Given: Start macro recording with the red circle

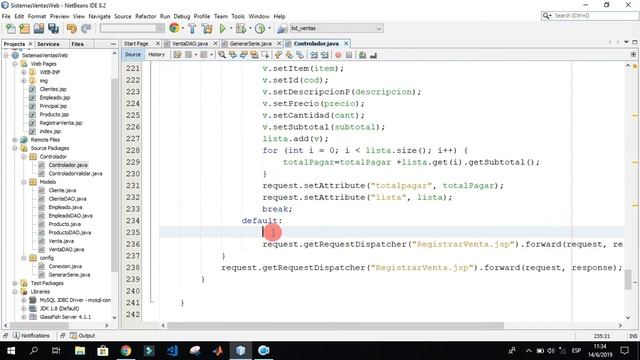Looking at the screenshot, I should pyautogui.click(x=338, y=55).
